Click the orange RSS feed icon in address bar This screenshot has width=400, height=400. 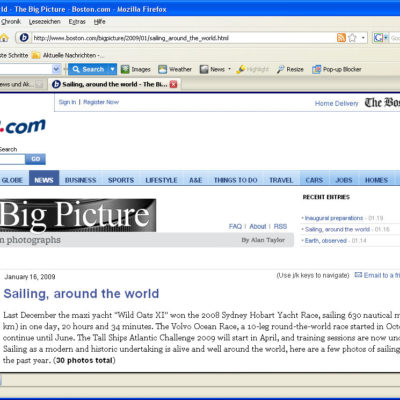tap(341, 38)
